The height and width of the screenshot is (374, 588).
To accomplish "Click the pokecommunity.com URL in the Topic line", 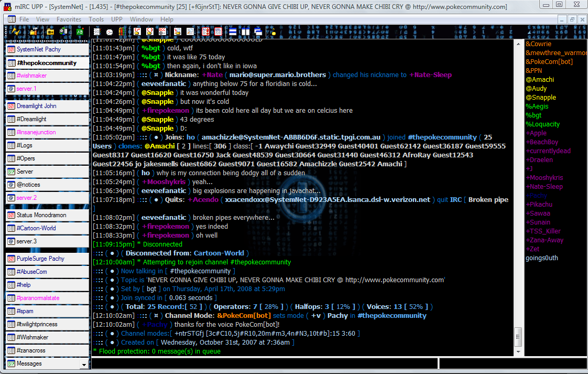I will tap(395, 280).
